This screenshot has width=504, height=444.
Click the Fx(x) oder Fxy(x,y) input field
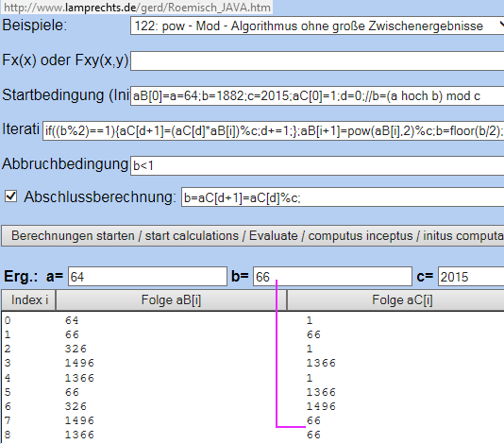[x=317, y=60]
